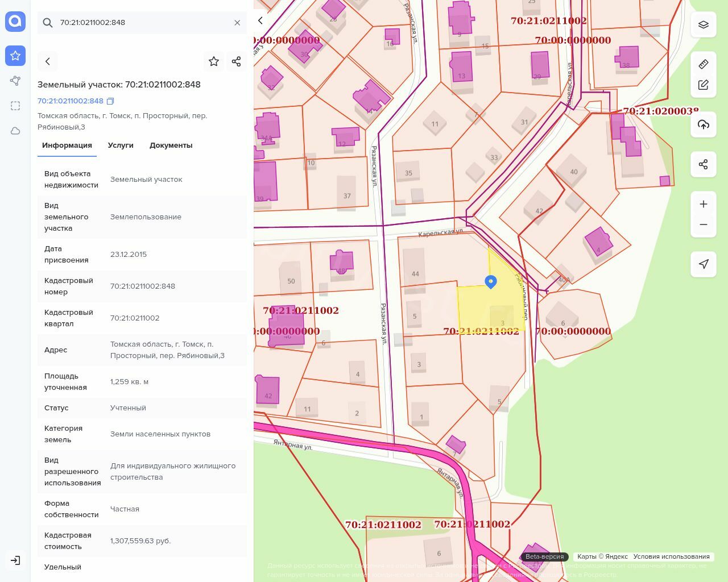The image size is (728, 582).
Task: Select the ruler measurement tool
Action: coord(704,64)
